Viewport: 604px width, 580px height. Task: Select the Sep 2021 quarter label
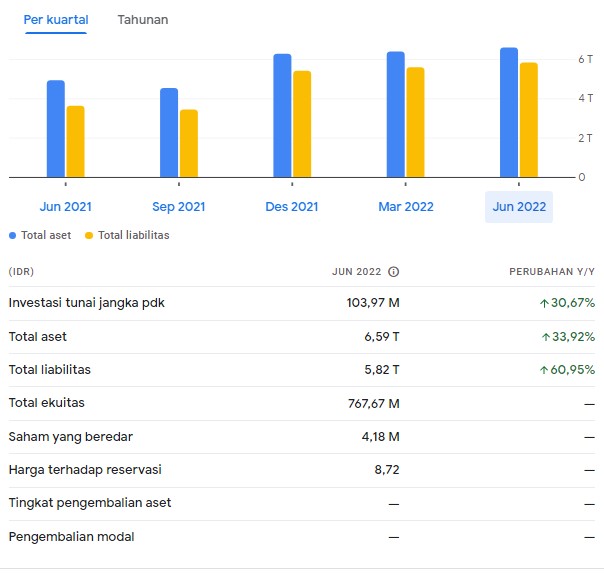[179, 207]
